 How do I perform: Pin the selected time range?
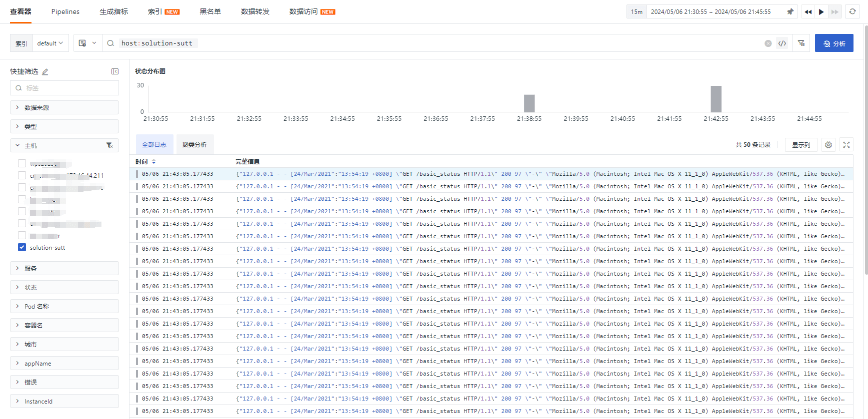point(790,11)
